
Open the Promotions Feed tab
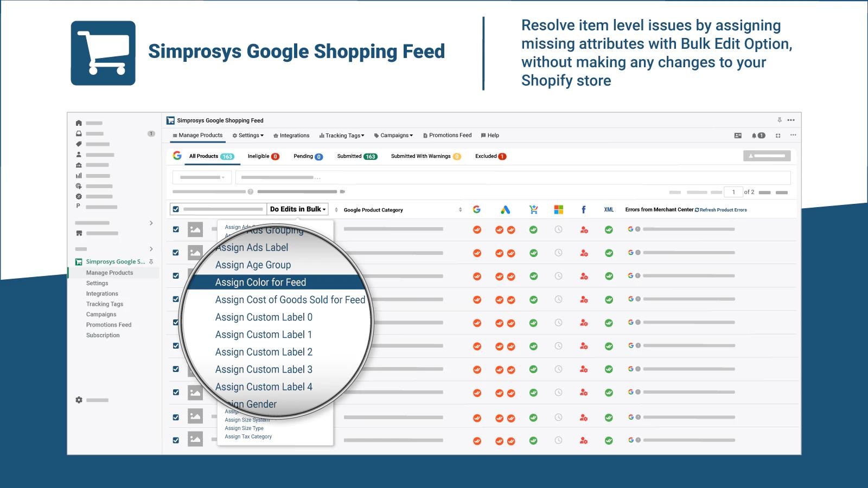pos(447,136)
